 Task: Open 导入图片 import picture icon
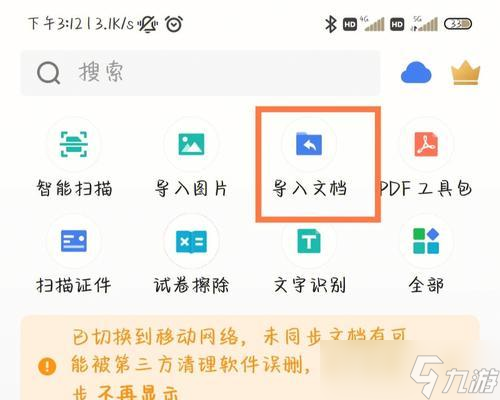[191, 144]
